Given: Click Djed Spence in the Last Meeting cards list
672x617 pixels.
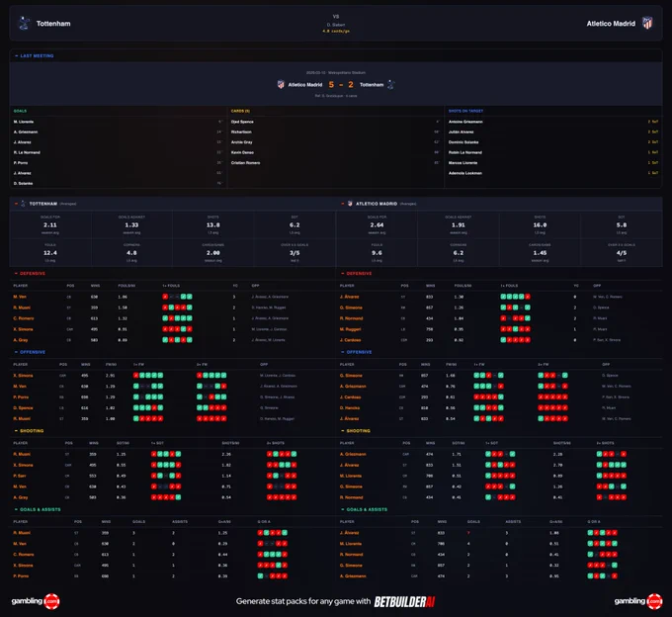Looking at the screenshot, I should coord(242,122).
